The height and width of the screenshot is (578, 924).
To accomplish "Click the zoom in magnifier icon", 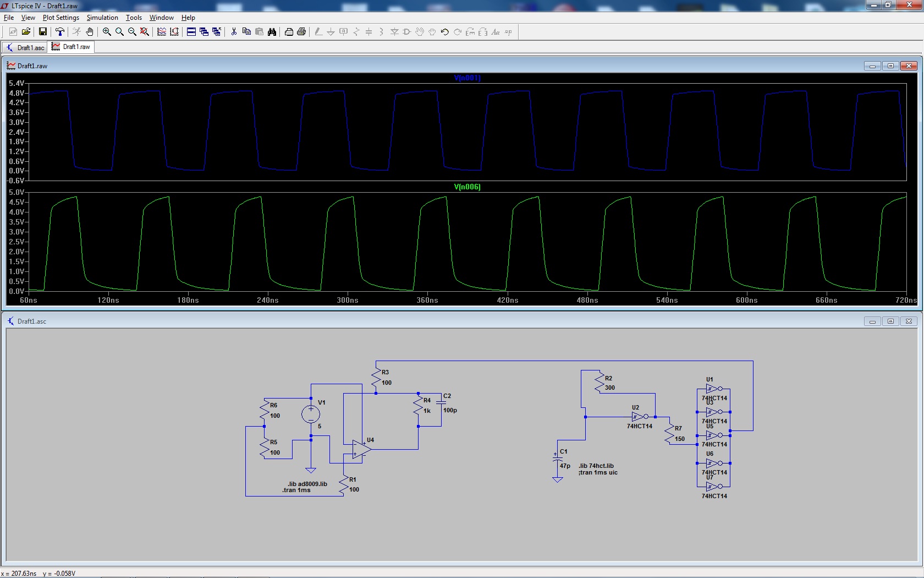I will (x=107, y=32).
